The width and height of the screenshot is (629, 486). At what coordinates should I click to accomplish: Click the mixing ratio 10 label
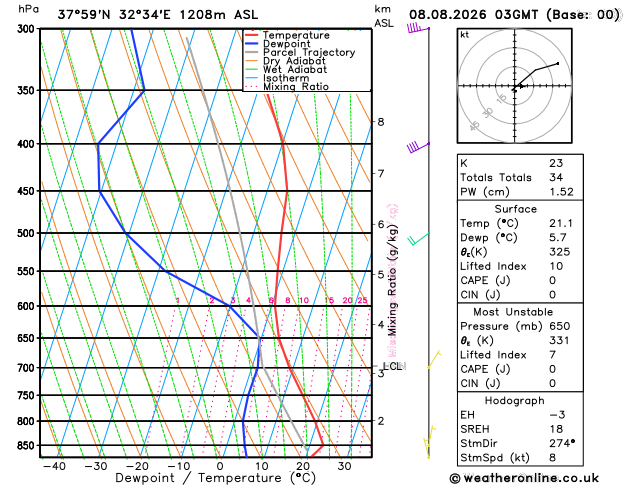[x=304, y=300]
